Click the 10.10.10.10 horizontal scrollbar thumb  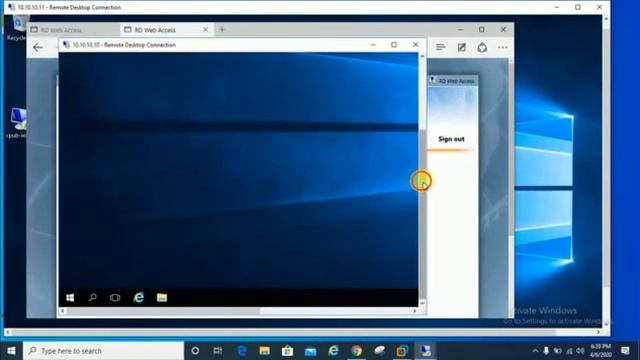[163, 311]
